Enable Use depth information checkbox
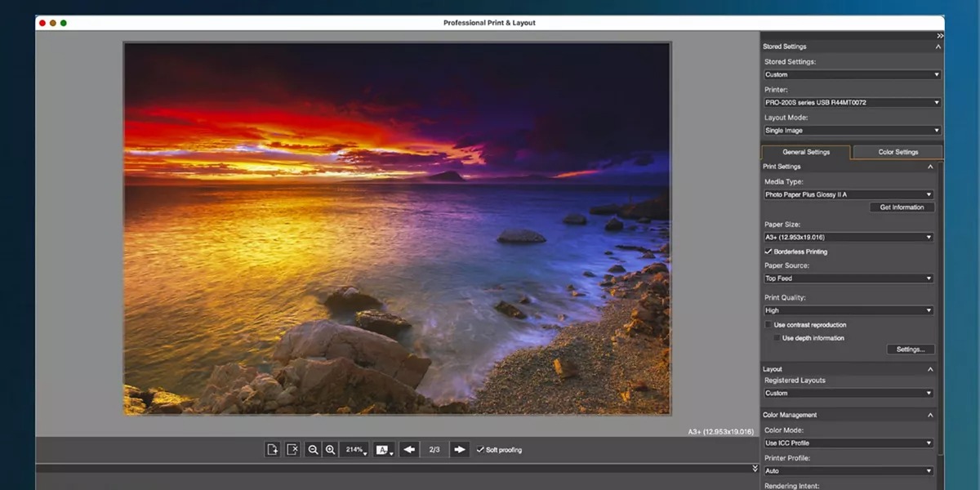This screenshot has height=490, width=980. (777, 337)
